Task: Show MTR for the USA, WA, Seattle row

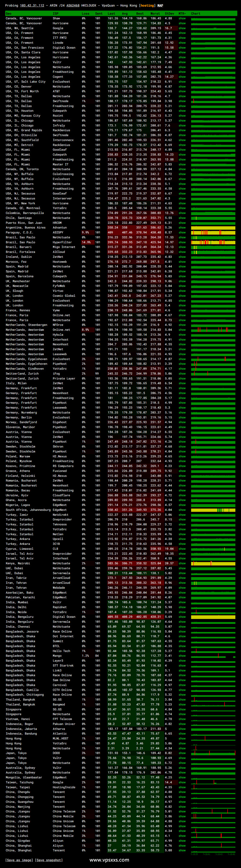Action: [x=182, y=28]
